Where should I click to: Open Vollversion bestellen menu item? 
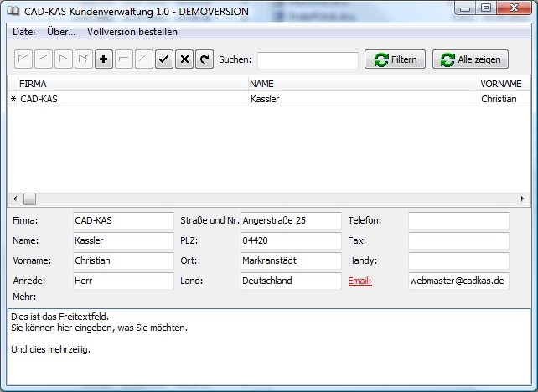[x=132, y=32]
